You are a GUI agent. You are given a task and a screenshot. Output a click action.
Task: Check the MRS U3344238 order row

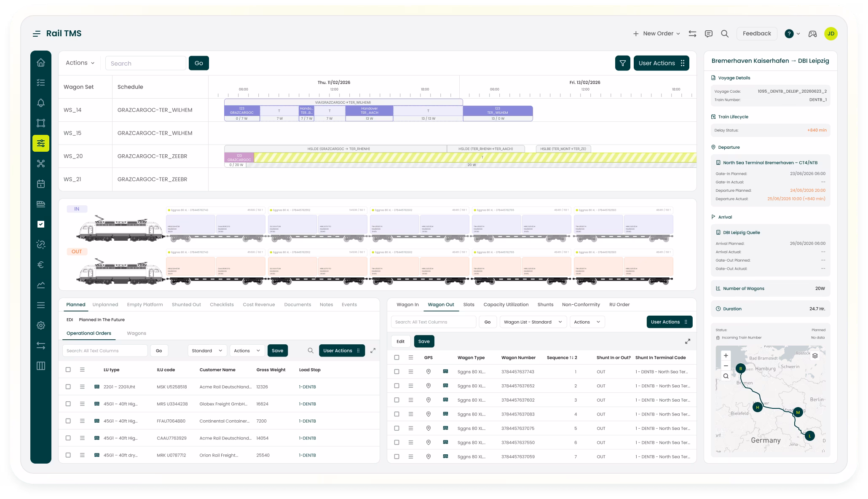pos(68,404)
